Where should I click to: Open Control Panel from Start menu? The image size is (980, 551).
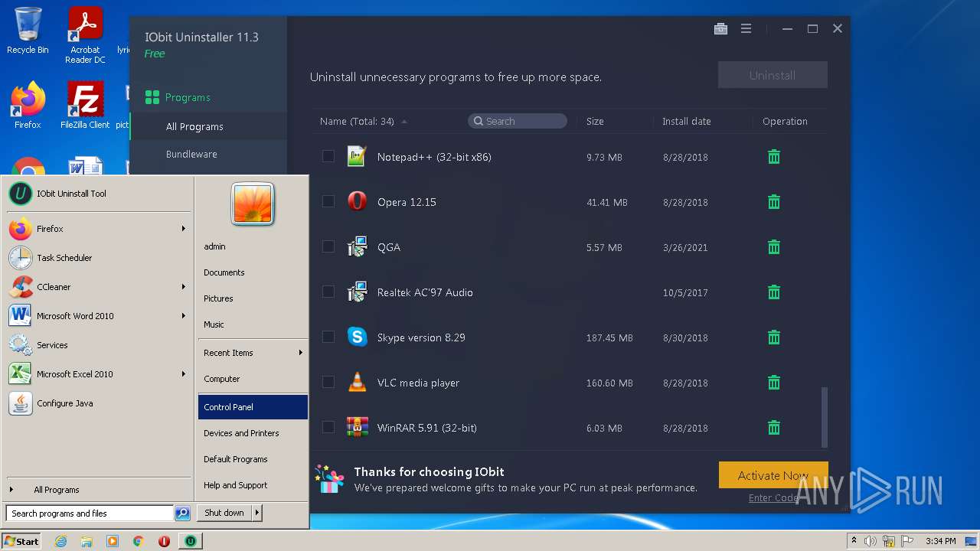(x=253, y=407)
